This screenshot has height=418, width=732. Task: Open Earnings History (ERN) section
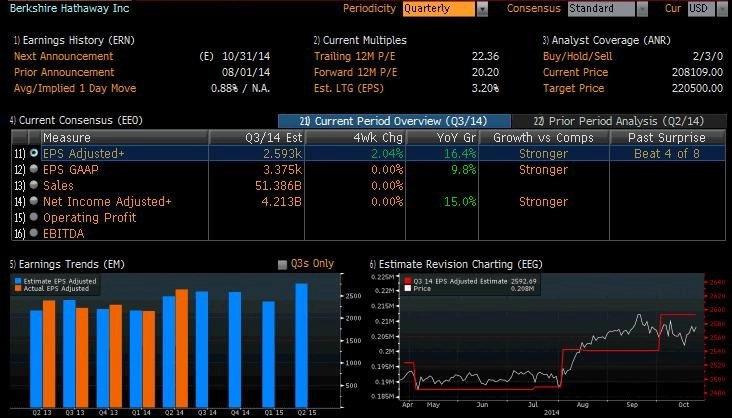click(x=74, y=40)
